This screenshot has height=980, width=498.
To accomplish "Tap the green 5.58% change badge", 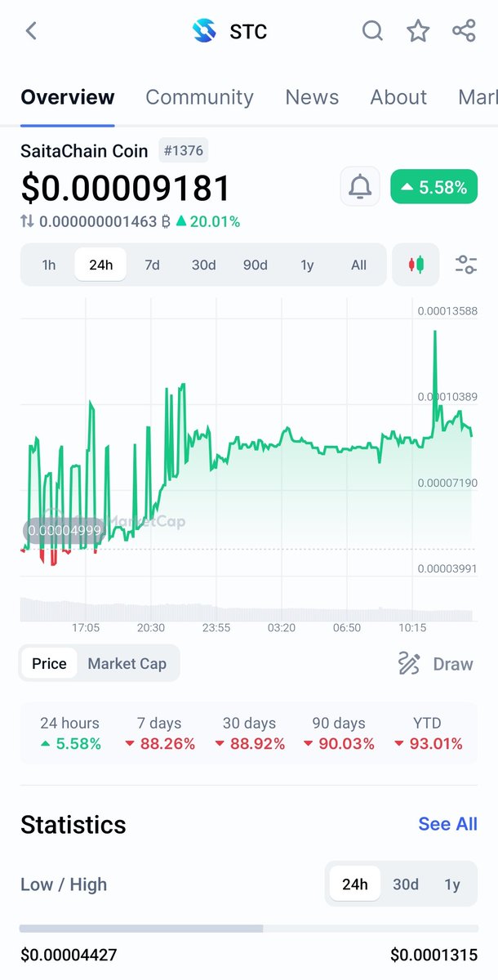I will tap(434, 187).
